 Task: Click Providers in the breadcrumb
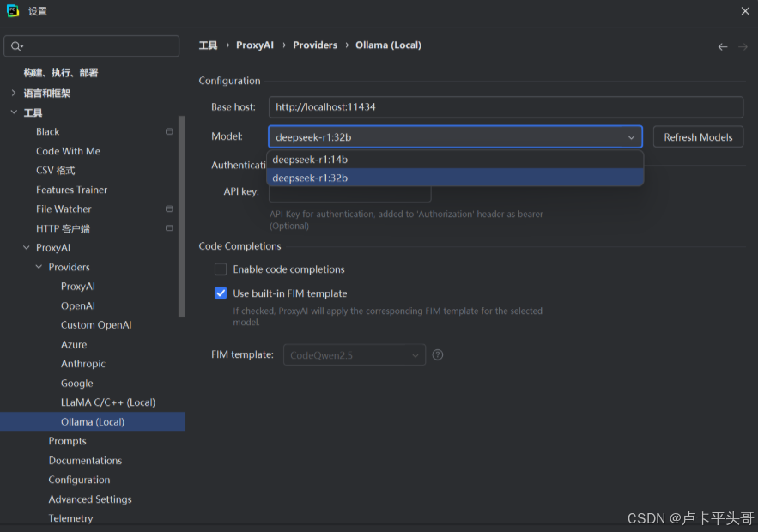[x=315, y=45]
